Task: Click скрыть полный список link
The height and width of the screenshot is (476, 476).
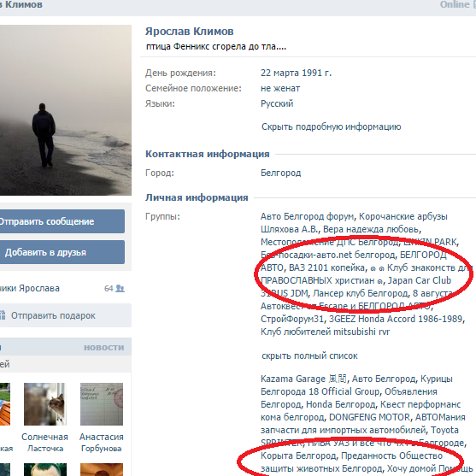Action: 309,356
